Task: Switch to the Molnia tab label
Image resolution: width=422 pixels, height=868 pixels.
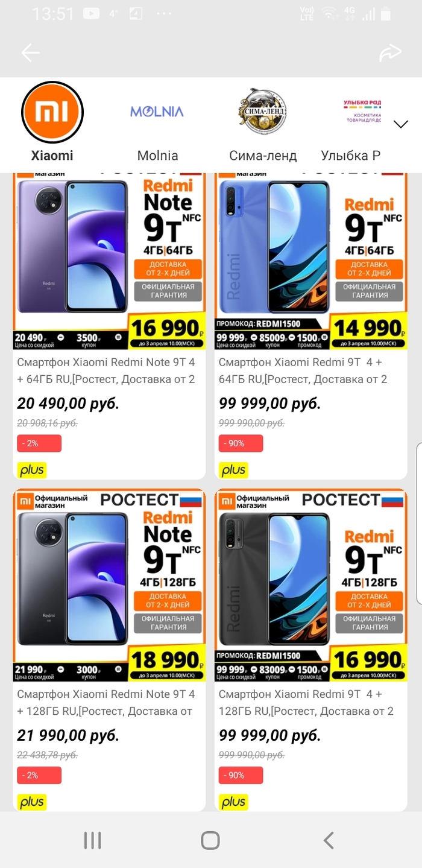Action: (157, 156)
